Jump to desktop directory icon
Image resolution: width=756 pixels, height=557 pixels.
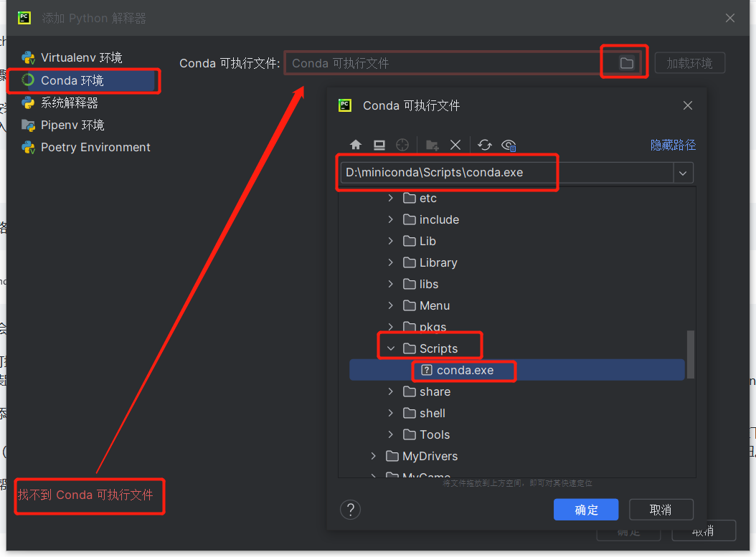379,145
